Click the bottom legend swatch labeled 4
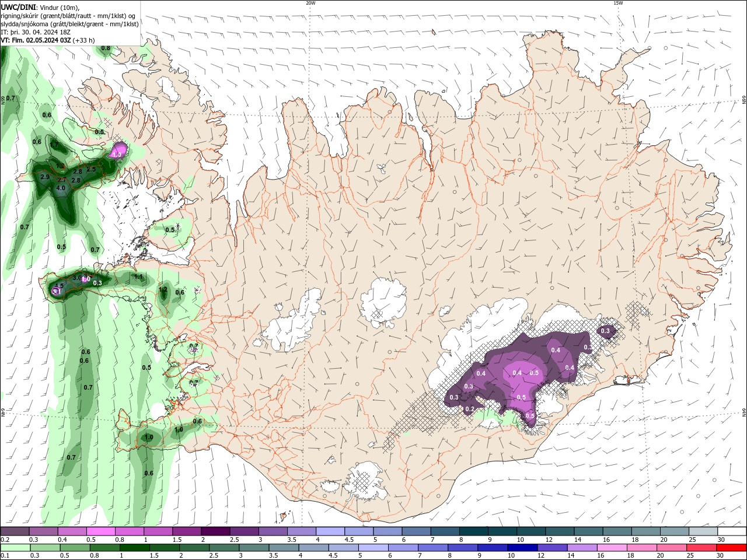 [313, 548]
